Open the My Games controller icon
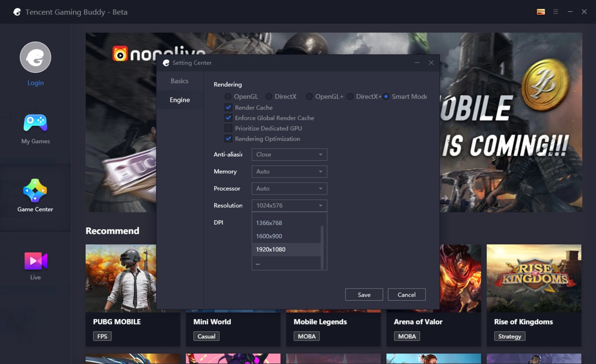This screenshot has width=596, height=364. (36, 123)
